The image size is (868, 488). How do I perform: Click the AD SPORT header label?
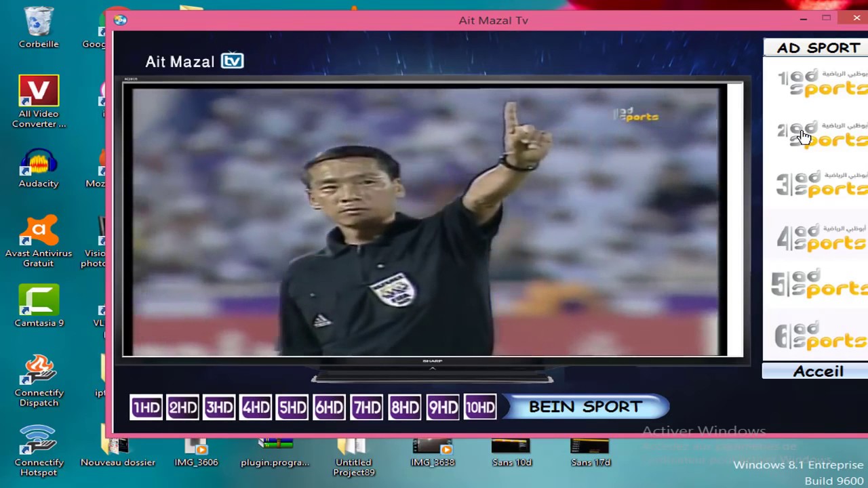(x=816, y=47)
